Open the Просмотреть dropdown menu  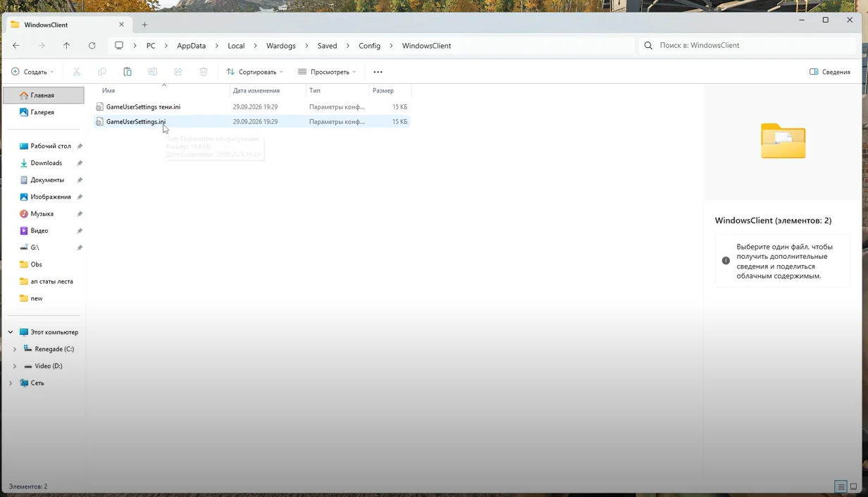point(327,72)
